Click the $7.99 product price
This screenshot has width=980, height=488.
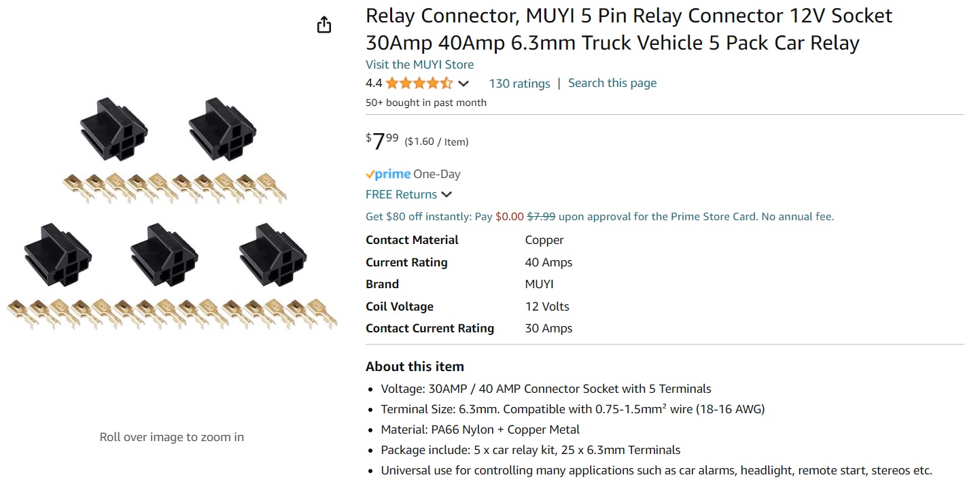383,141
